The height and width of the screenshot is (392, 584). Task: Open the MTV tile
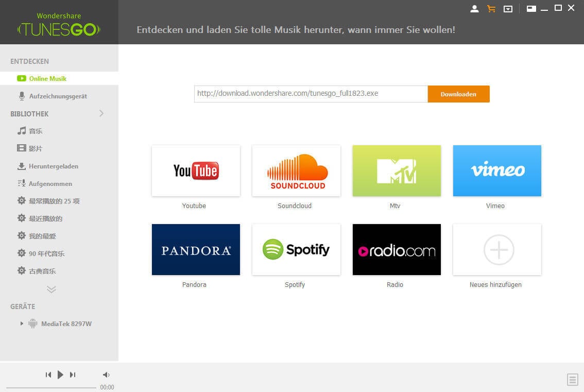point(397,171)
